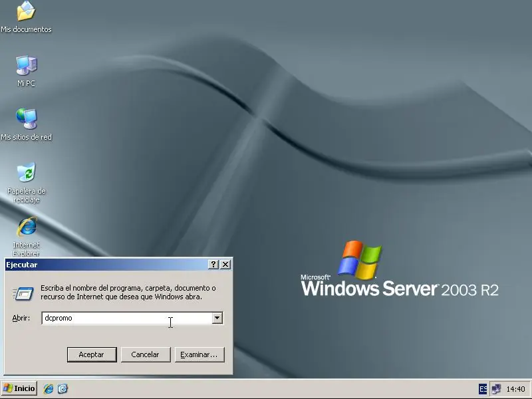The height and width of the screenshot is (399, 532).
Task: Click the Run program icon in Ejecutar dialog
Action: point(23,293)
